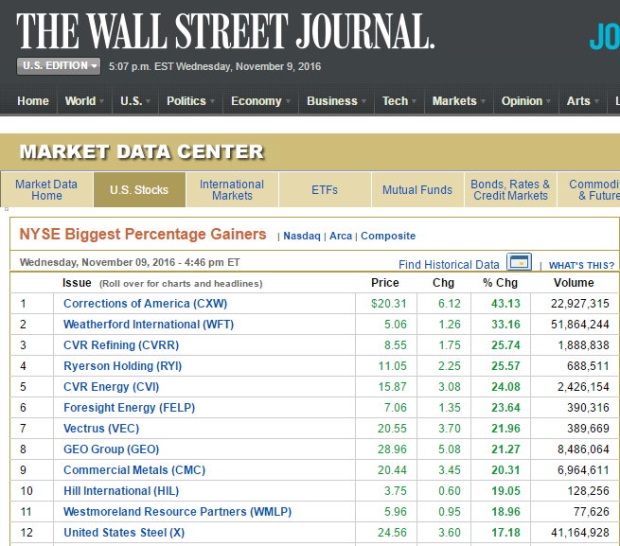Click United States Steel (X) link

(124, 532)
